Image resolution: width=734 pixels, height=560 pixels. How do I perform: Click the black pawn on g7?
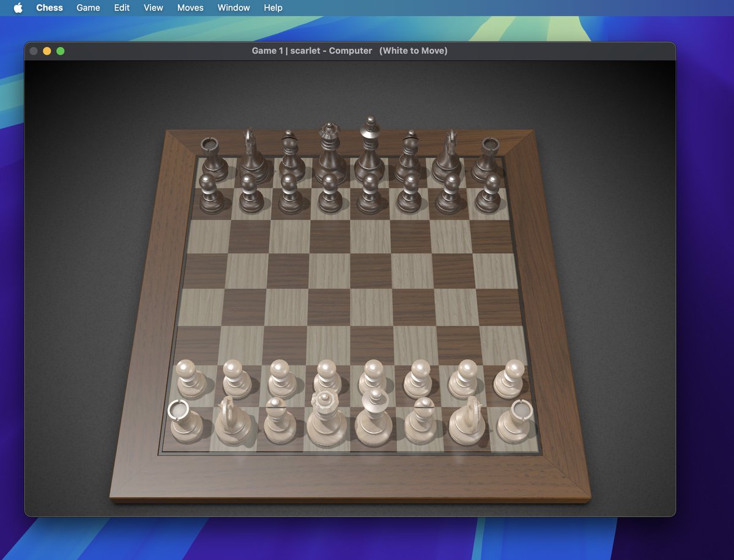click(x=450, y=194)
